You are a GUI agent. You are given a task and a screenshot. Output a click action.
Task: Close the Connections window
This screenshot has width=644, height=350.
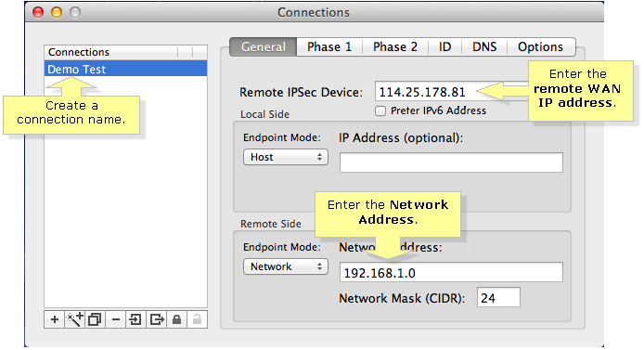(38, 12)
